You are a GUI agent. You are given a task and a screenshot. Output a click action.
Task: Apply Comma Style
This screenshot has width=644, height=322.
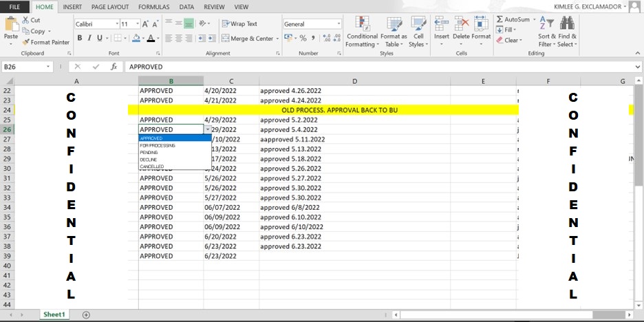(313, 39)
